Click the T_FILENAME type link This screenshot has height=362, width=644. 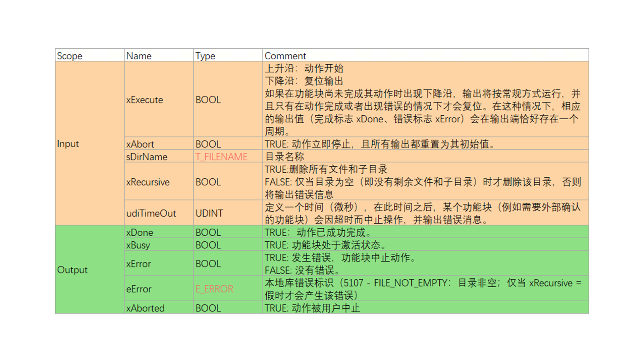pos(221,157)
